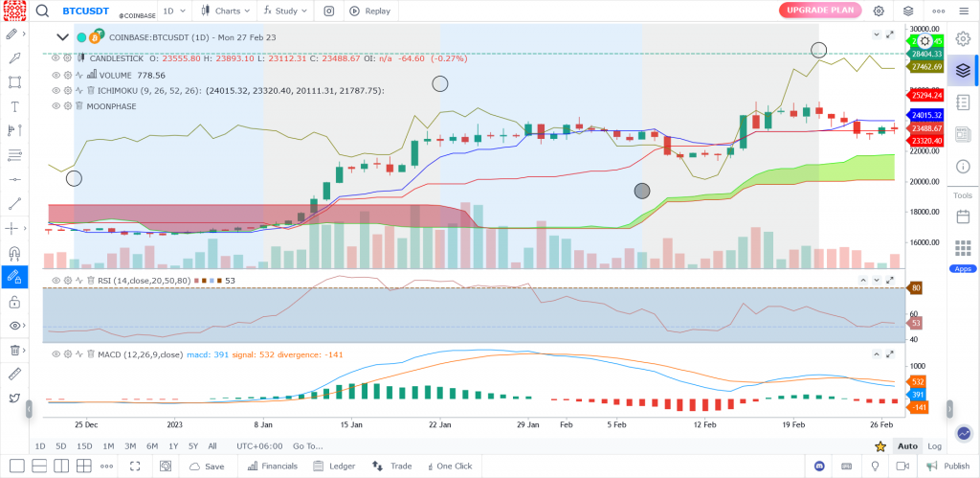Viewport: 980px width, 478px height.
Task: Move RSI pane up chevron
Action: coord(863,281)
